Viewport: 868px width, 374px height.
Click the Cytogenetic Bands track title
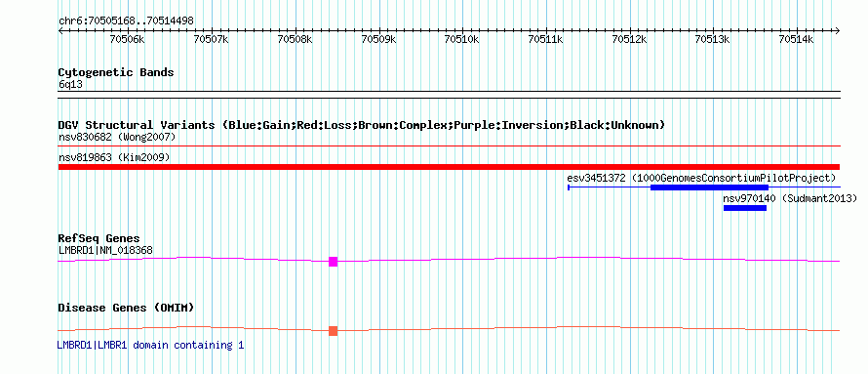pos(116,72)
